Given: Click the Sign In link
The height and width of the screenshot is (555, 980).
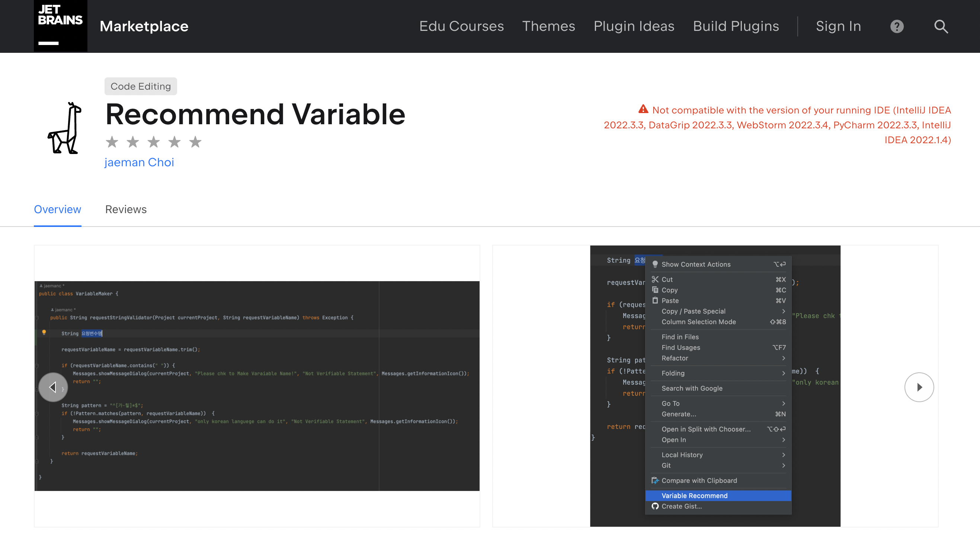Looking at the screenshot, I should pyautogui.click(x=838, y=26).
